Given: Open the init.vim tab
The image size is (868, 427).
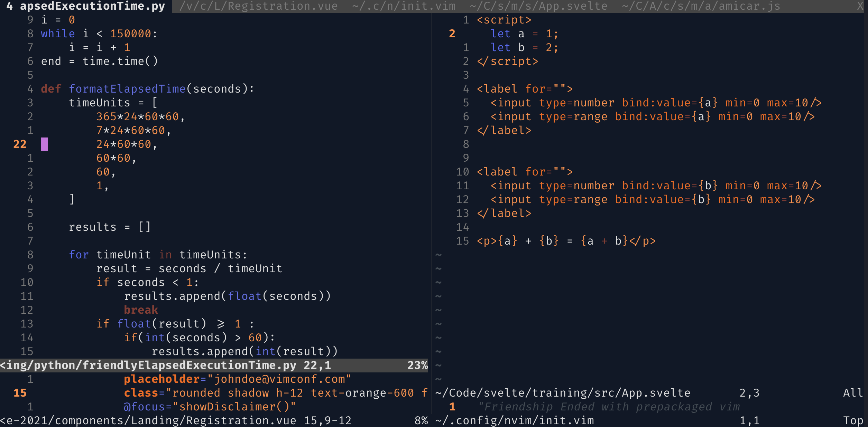Looking at the screenshot, I should point(404,6).
